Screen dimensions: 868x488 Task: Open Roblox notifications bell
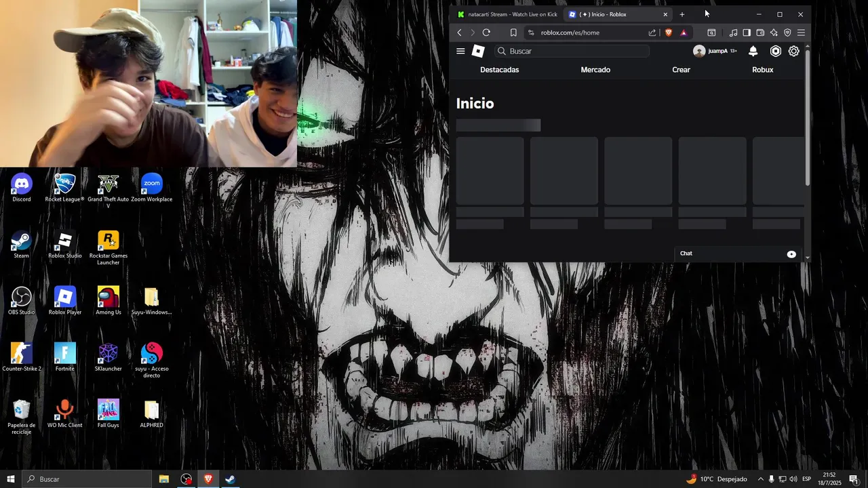(x=753, y=51)
